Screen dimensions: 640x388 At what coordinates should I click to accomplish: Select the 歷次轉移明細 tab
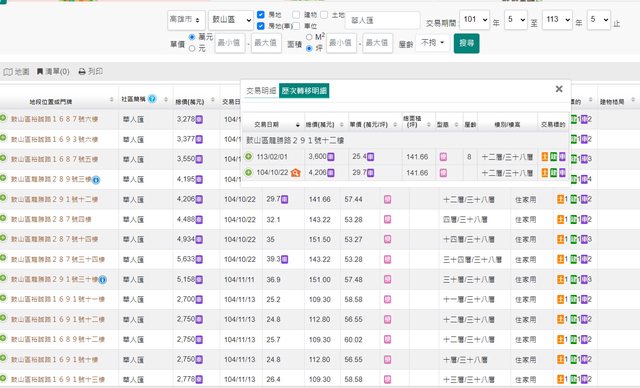coord(304,91)
